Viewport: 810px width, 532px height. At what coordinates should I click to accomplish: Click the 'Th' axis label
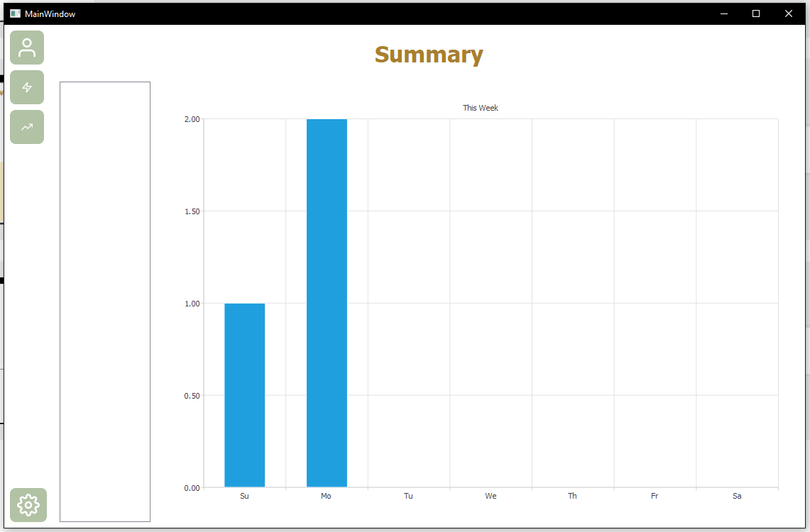point(572,496)
